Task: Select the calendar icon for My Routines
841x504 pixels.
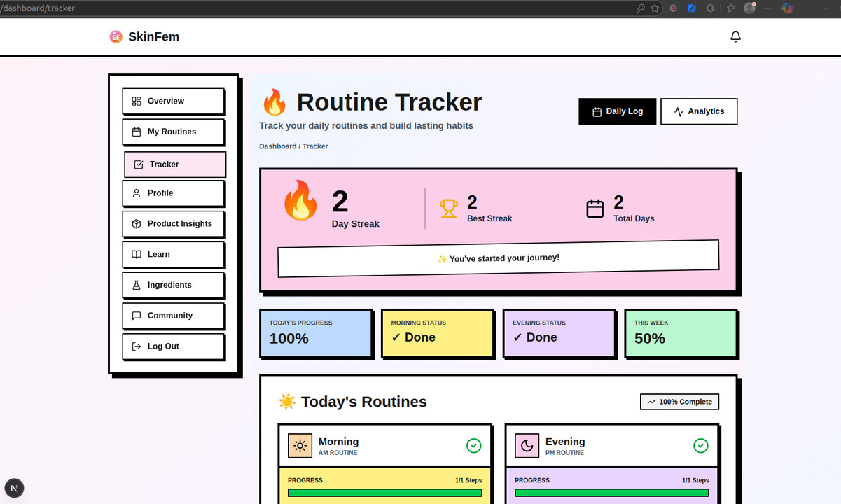Action: coord(137,132)
